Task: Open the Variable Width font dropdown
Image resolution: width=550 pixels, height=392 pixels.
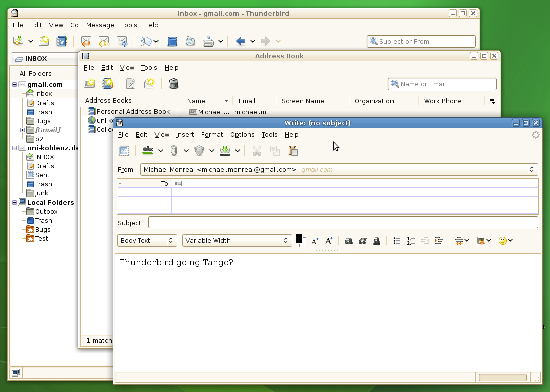Action: tap(237, 241)
